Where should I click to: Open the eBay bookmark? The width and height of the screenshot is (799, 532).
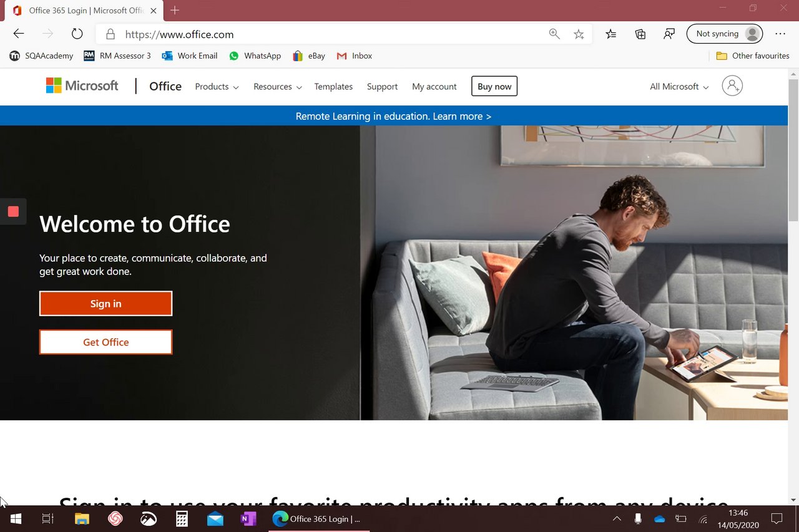point(309,56)
